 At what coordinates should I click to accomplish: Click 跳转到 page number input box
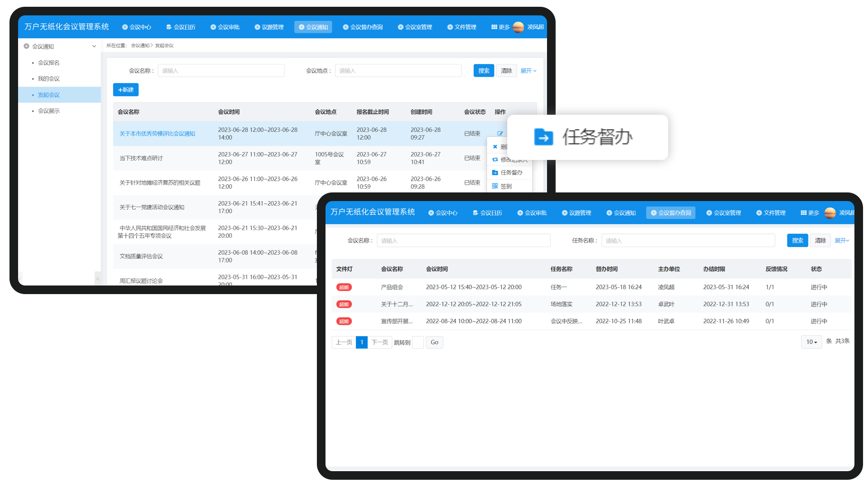click(418, 342)
